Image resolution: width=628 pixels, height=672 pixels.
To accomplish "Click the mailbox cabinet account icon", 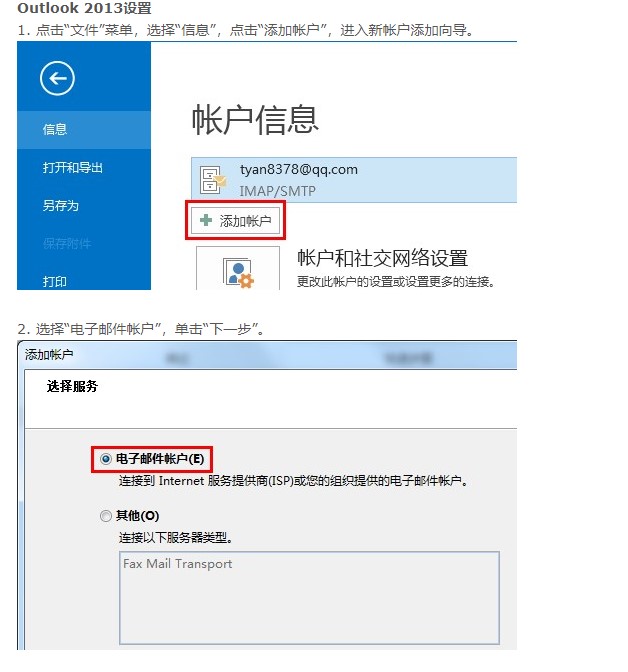I will point(213,180).
